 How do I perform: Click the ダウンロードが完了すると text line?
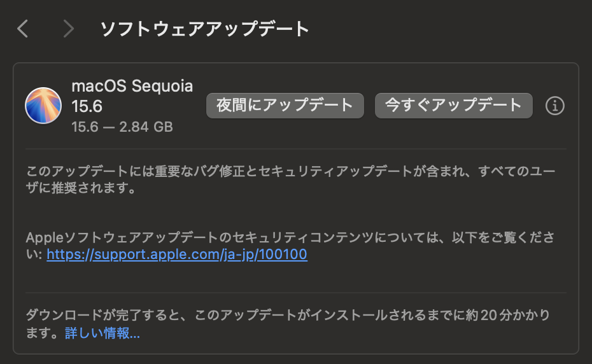point(288,315)
